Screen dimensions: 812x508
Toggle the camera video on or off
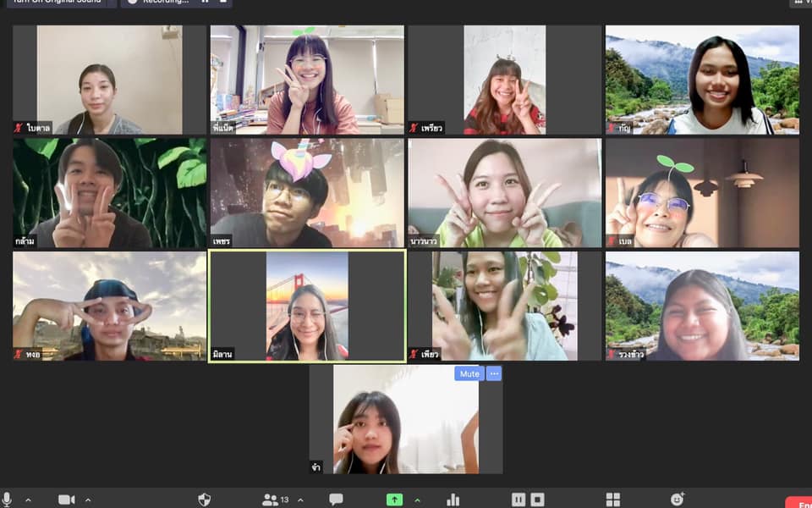click(x=66, y=500)
